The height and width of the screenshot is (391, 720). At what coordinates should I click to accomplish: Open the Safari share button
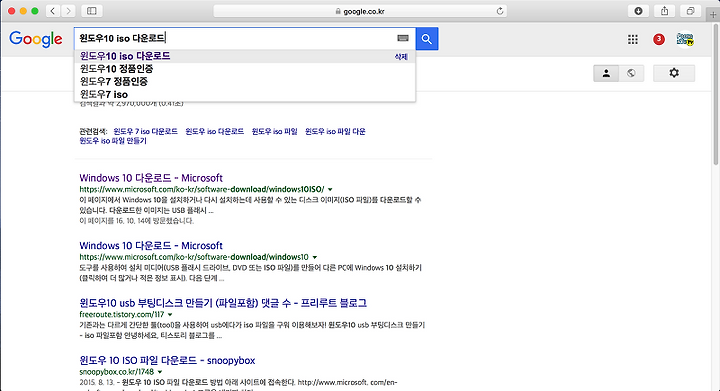[x=664, y=11]
